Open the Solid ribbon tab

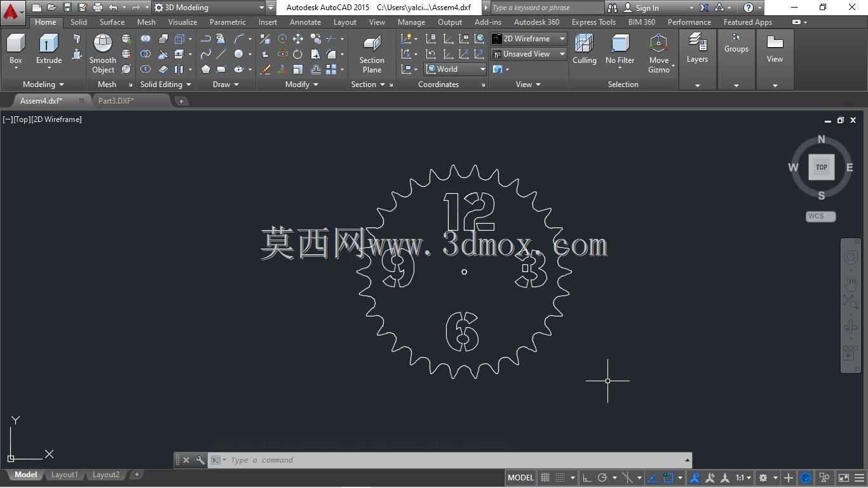pos(79,22)
